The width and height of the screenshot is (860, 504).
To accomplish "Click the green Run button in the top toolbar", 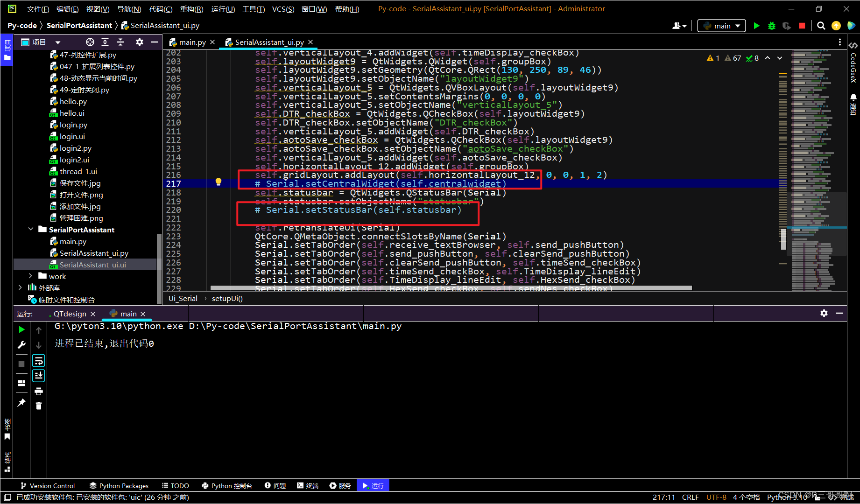I will (x=756, y=26).
